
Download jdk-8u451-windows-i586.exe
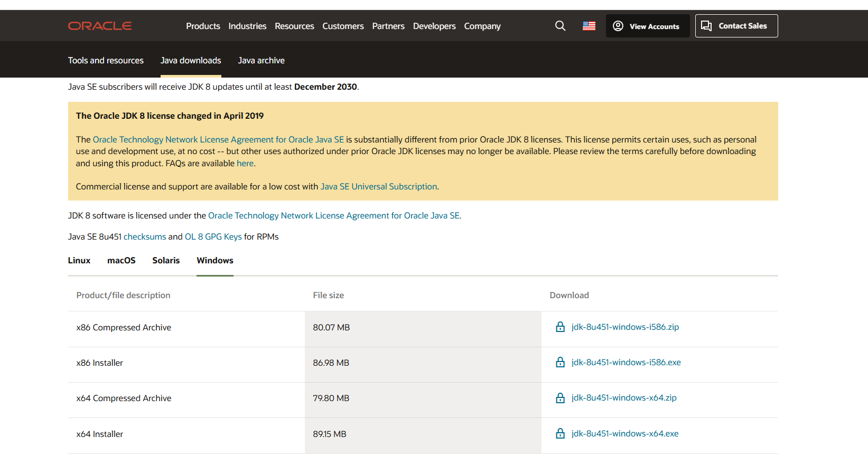626,362
